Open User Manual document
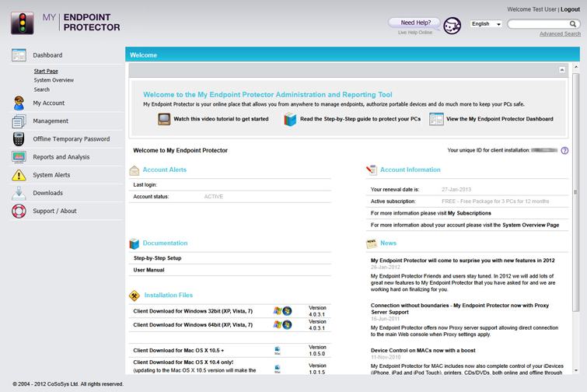The image size is (587, 392). pos(148,270)
